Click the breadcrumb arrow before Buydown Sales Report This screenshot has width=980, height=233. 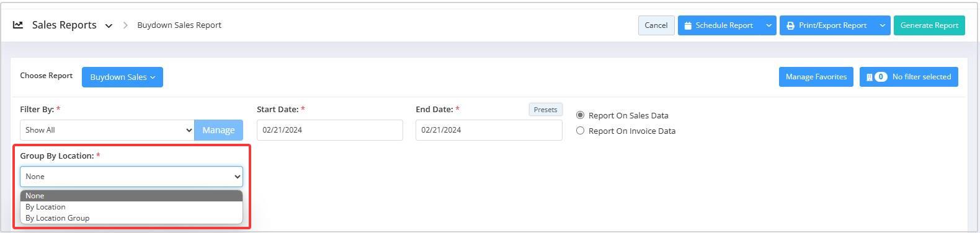(125, 25)
